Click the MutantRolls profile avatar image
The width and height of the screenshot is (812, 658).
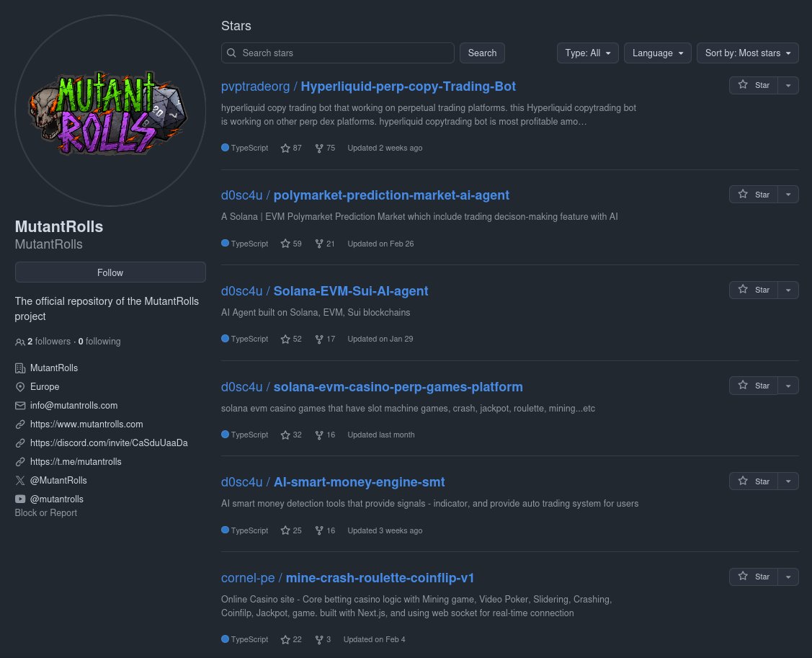tap(110, 110)
